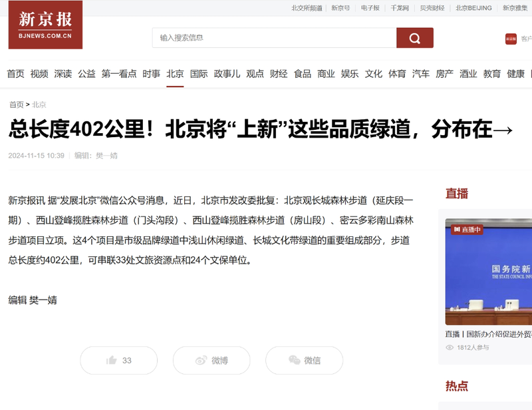Click the search input field

tap(274, 38)
